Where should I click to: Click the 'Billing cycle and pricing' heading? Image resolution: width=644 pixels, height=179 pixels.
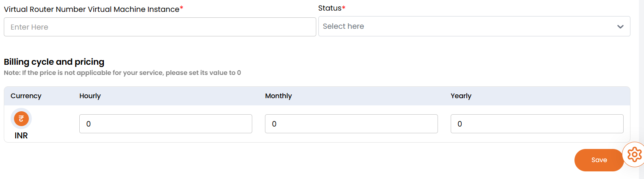tap(54, 62)
